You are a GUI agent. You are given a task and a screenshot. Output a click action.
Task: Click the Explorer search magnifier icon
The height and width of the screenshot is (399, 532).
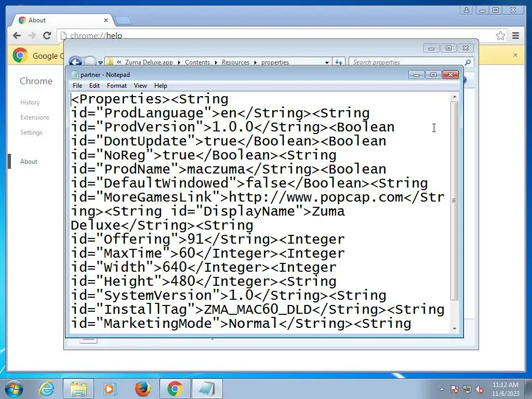pos(468,62)
